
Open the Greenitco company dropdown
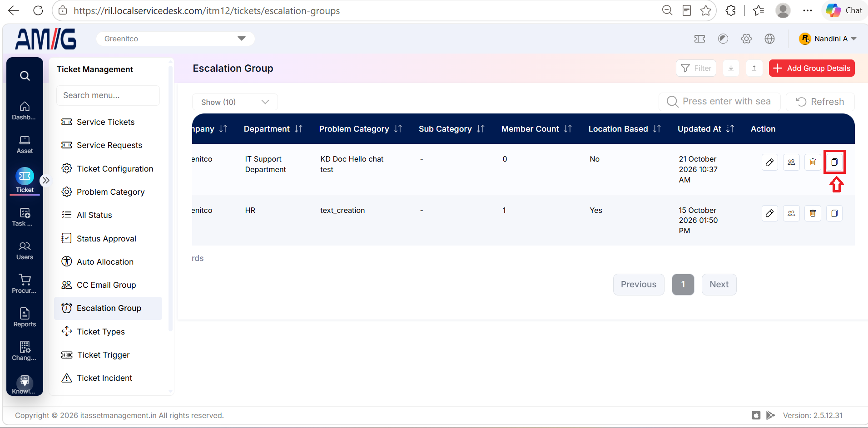(175, 39)
